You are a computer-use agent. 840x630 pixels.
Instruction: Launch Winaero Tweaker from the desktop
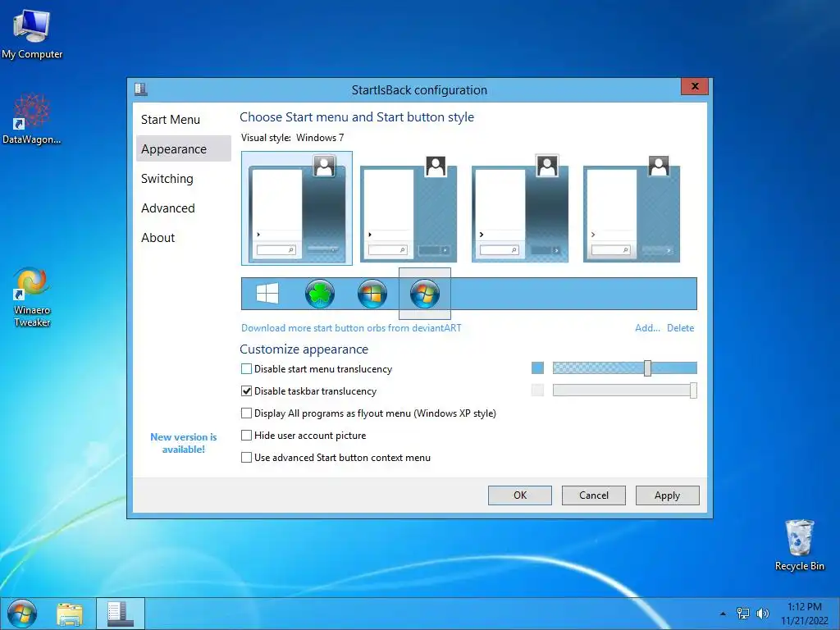pos(32,297)
